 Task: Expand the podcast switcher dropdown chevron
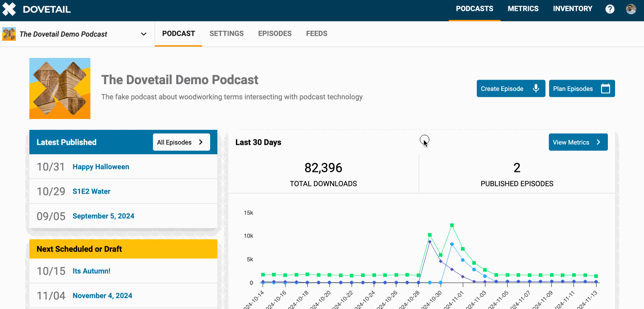pyautogui.click(x=144, y=34)
